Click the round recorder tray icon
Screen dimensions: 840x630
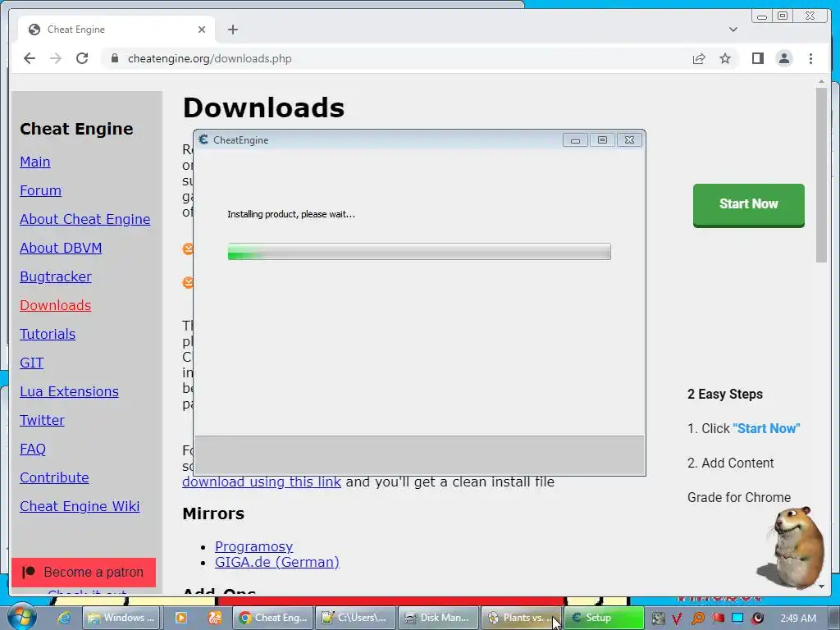[x=757, y=619]
